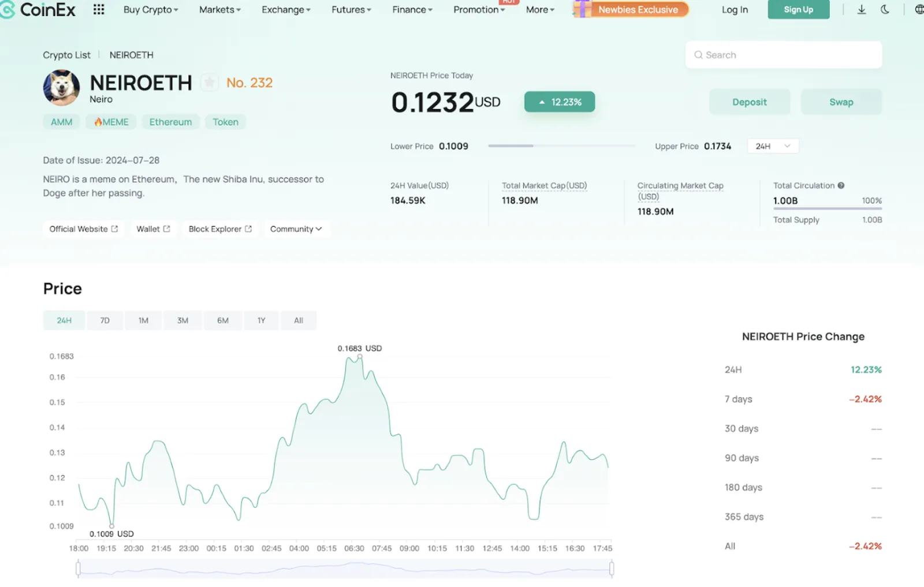
Task: Click in the Search field
Action: click(x=784, y=55)
